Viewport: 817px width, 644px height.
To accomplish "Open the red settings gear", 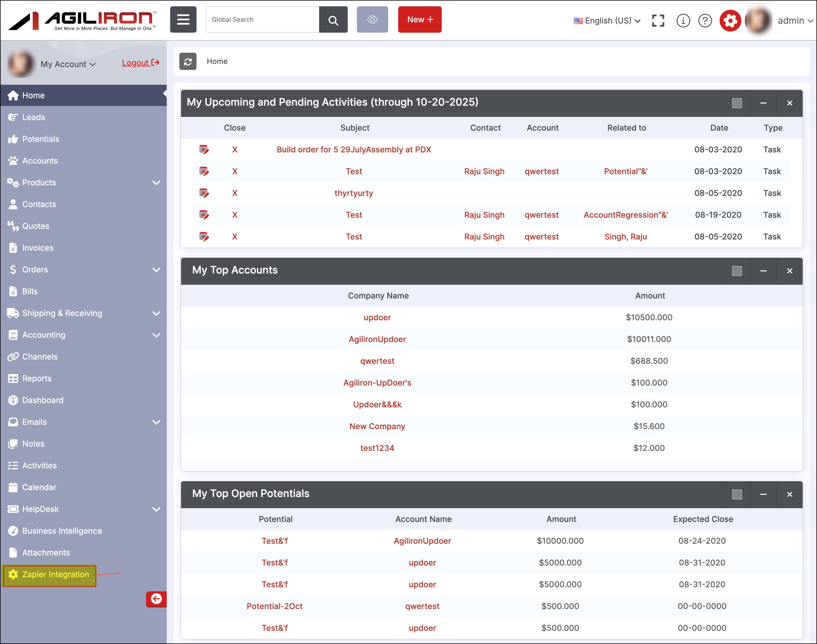I will 730,20.
